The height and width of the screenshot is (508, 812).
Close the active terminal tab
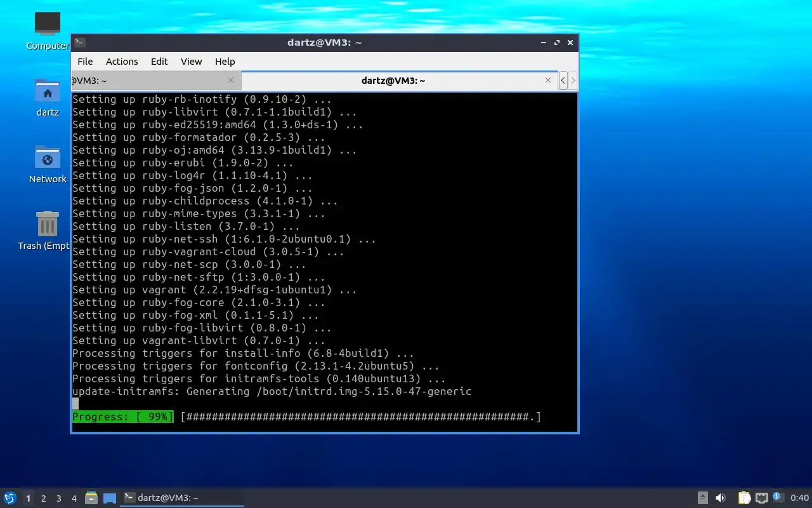pos(548,80)
